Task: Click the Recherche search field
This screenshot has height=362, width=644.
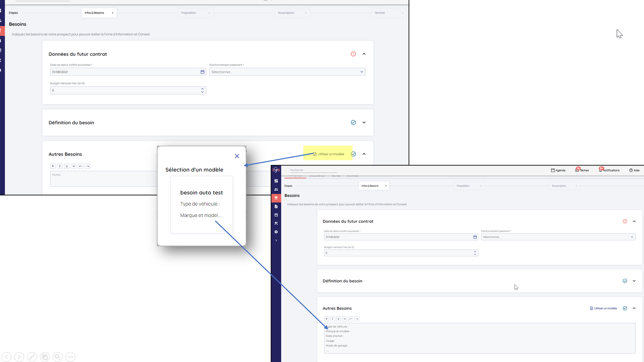Action: point(313,170)
